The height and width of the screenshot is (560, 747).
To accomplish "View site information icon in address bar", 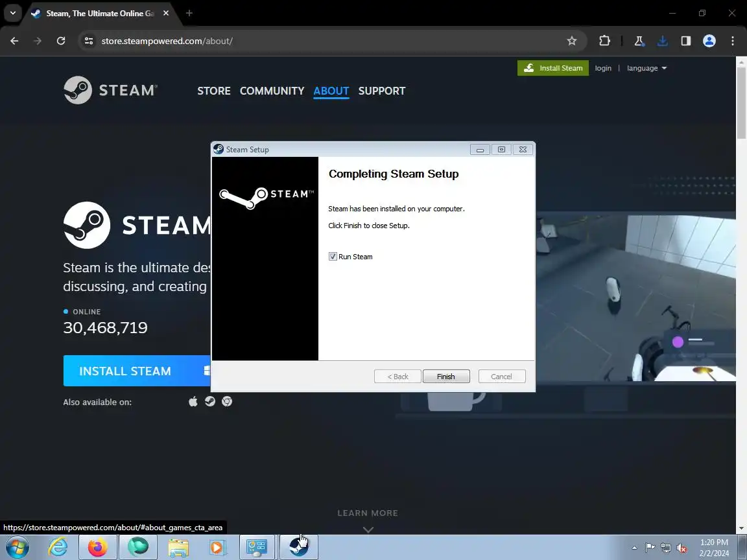I will [x=89, y=41].
